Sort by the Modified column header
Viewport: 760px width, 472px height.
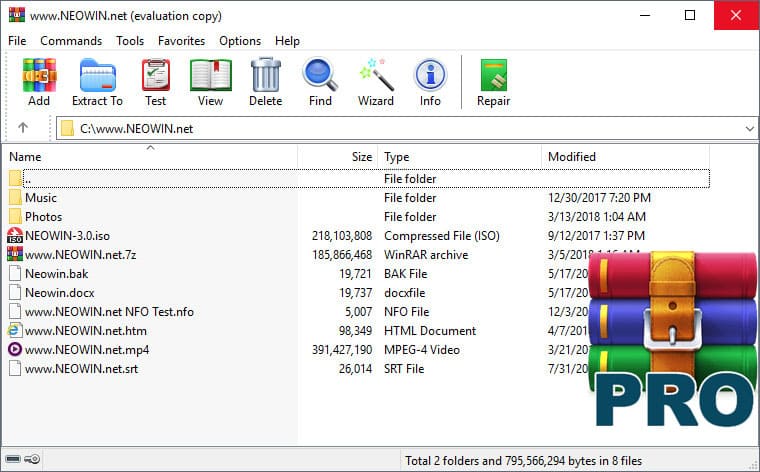click(625, 157)
